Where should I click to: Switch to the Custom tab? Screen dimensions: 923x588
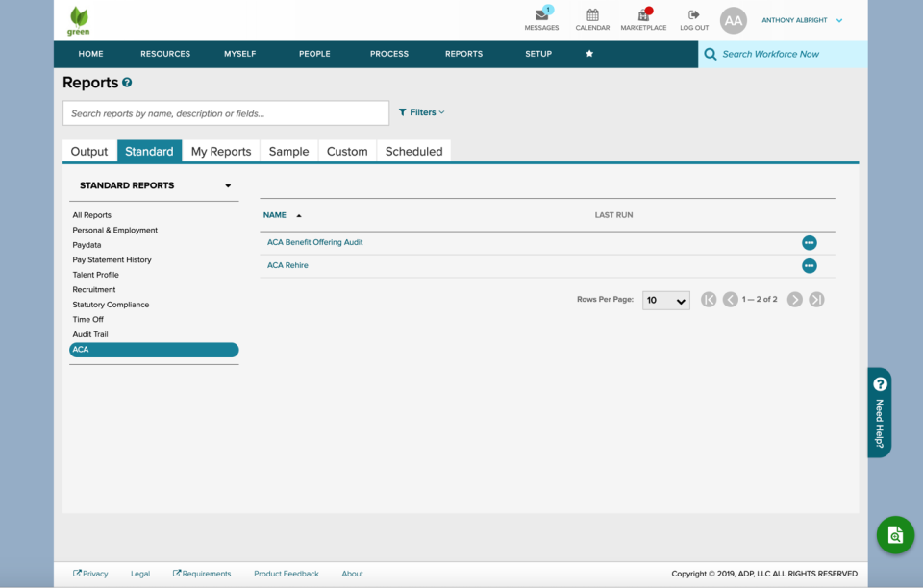[x=347, y=151]
